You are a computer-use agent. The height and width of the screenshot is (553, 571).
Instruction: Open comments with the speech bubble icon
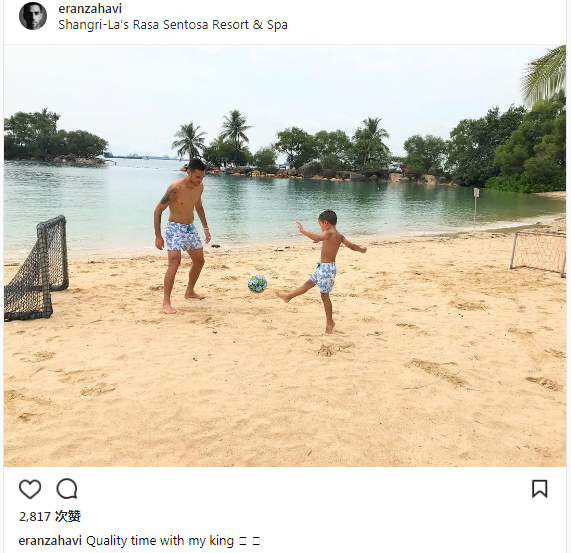coord(67,489)
